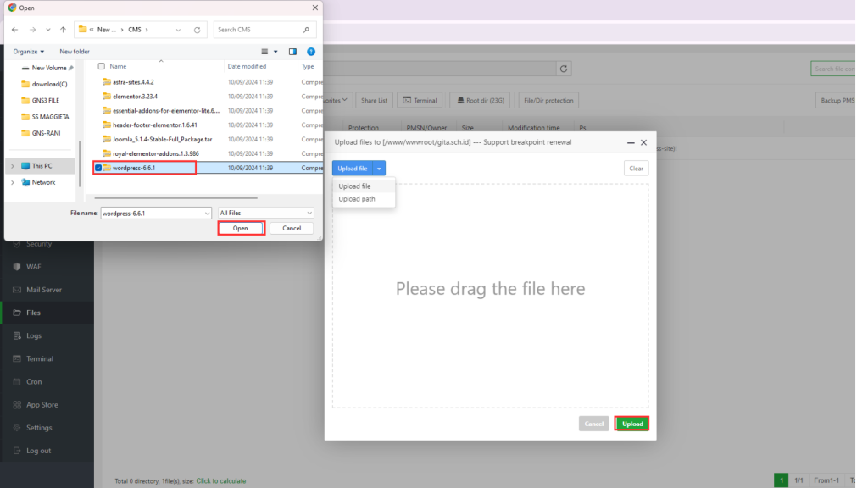Click the Upload file split-button arrow
Viewport: 868px width, 488px height.
[x=380, y=169]
